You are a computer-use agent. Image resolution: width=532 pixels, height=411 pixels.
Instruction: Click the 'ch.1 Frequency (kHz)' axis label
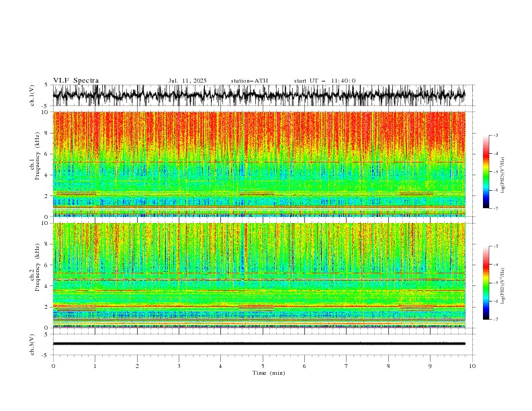(35, 156)
